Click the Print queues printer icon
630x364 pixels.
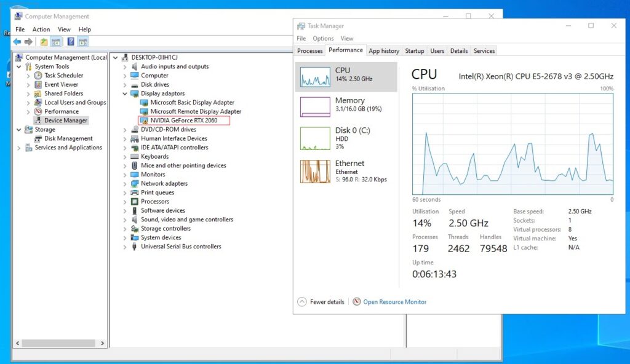[x=134, y=192]
